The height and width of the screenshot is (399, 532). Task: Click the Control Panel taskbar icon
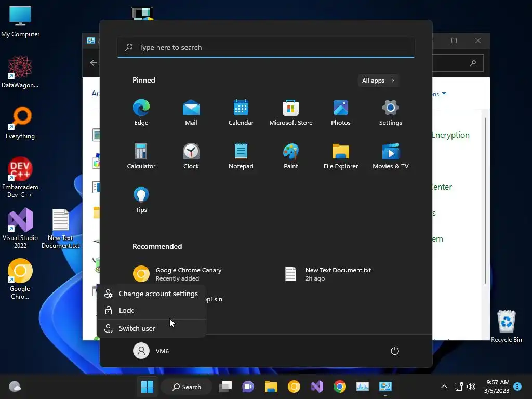385,387
